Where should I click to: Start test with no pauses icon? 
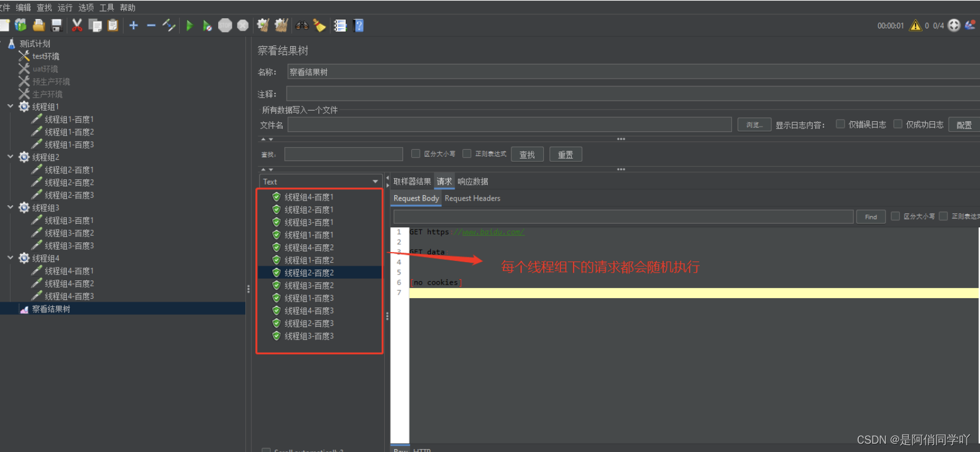coord(207,25)
